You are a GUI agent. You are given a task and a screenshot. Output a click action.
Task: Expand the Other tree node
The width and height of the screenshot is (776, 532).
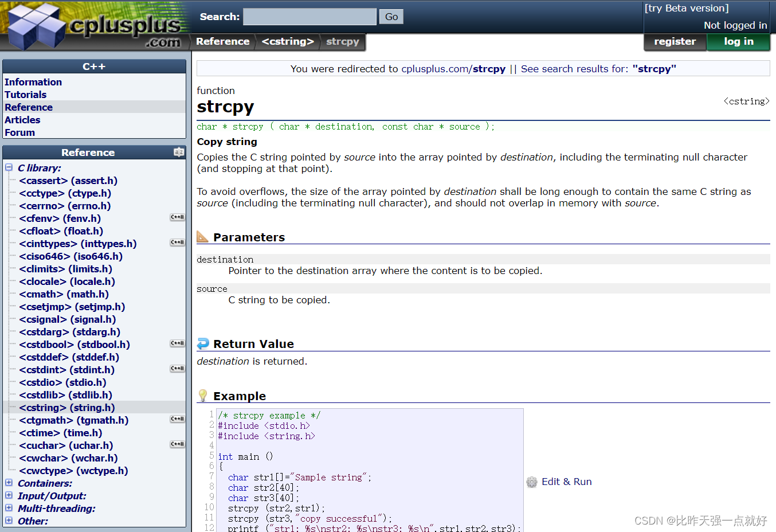pyautogui.click(x=9, y=521)
